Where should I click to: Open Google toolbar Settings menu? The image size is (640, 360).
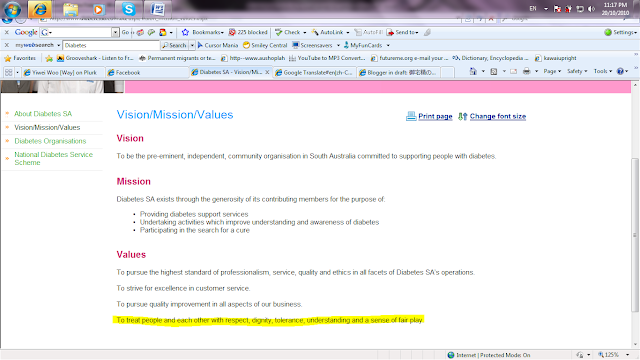pyautogui.click(x=620, y=32)
